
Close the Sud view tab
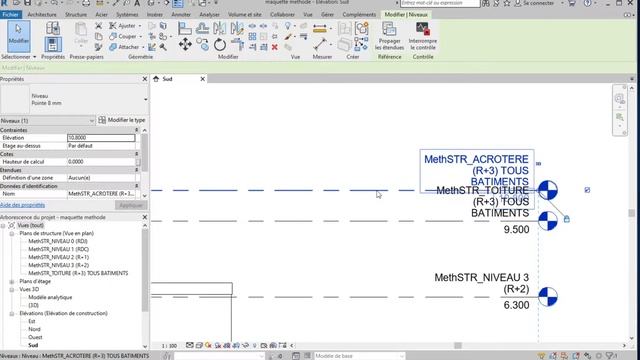pos(202,79)
